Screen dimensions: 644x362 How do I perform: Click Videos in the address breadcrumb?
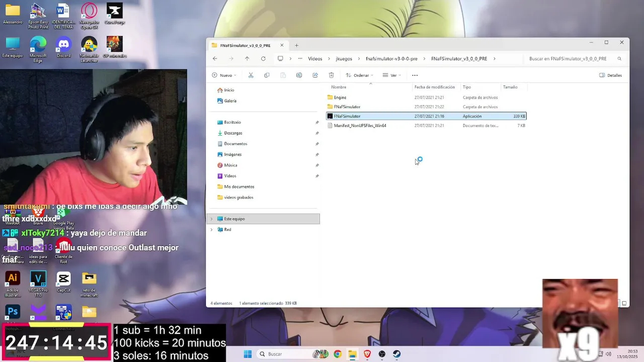click(315, 59)
